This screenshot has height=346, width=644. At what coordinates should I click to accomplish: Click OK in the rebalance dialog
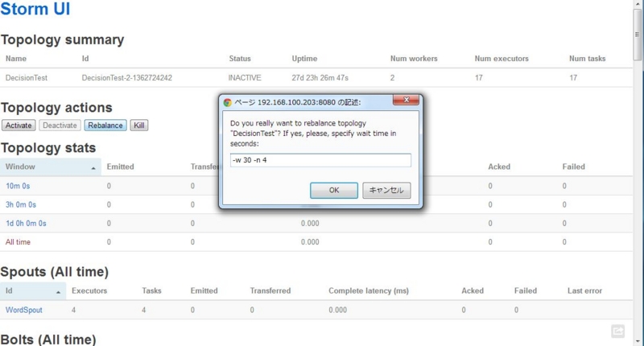334,191
